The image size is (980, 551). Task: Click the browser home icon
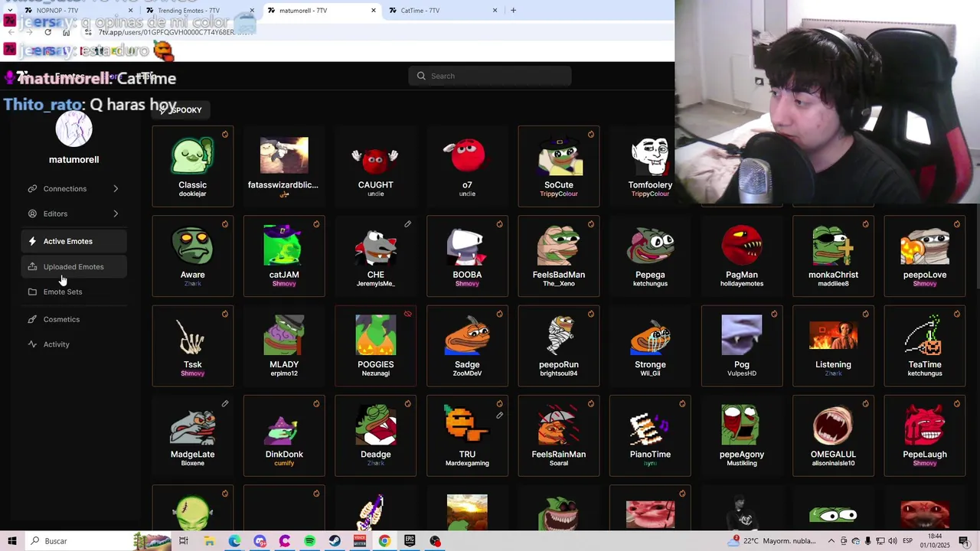pyautogui.click(x=67, y=32)
